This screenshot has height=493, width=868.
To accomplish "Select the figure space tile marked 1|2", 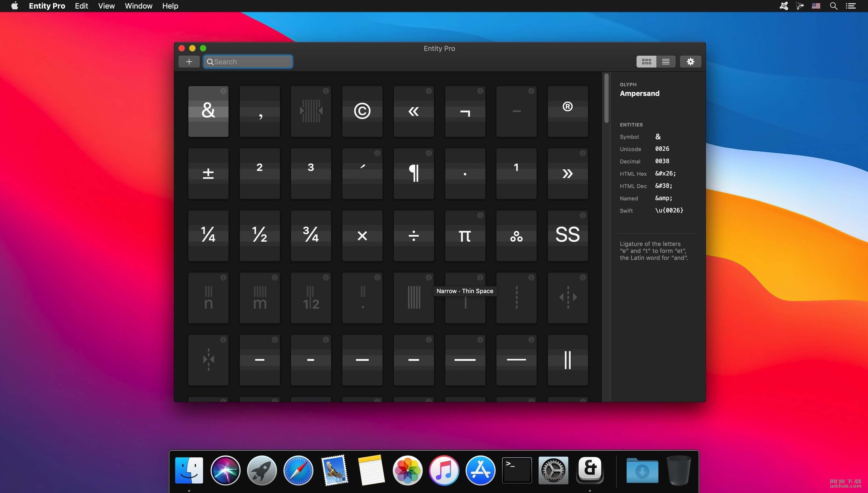I will 311,298.
